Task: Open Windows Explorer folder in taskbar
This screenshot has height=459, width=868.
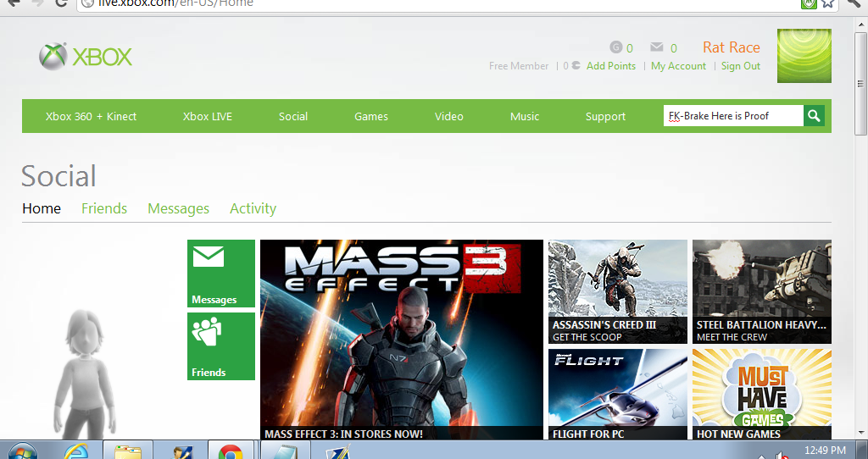Action: pyautogui.click(x=128, y=451)
